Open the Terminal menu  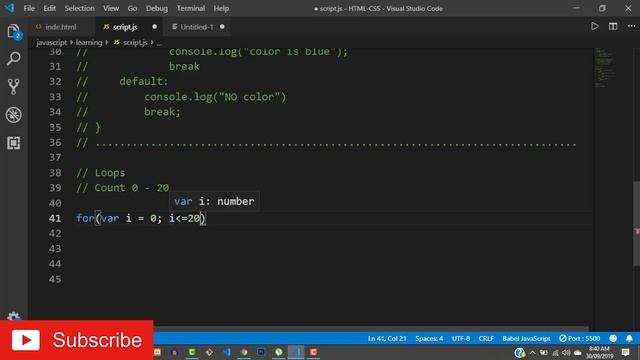click(191, 8)
